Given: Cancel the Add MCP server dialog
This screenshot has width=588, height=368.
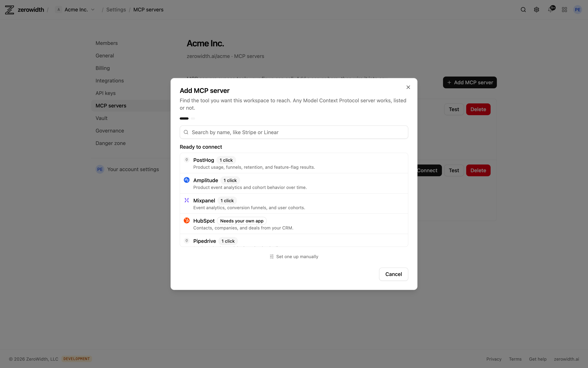Looking at the screenshot, I should (x=393, y=274).
